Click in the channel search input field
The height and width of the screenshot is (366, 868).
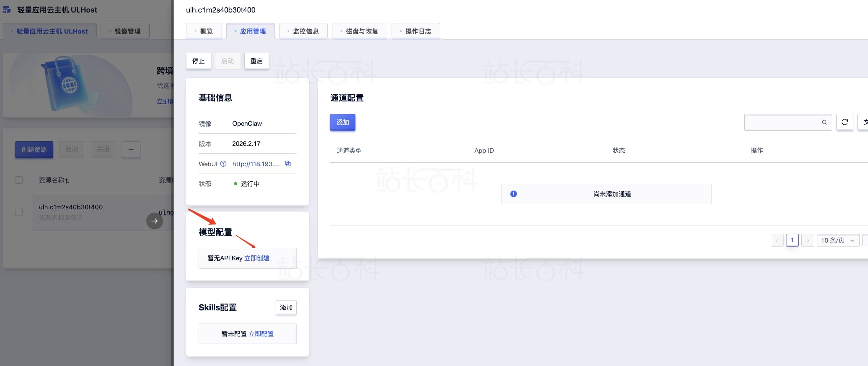(788, 122)
